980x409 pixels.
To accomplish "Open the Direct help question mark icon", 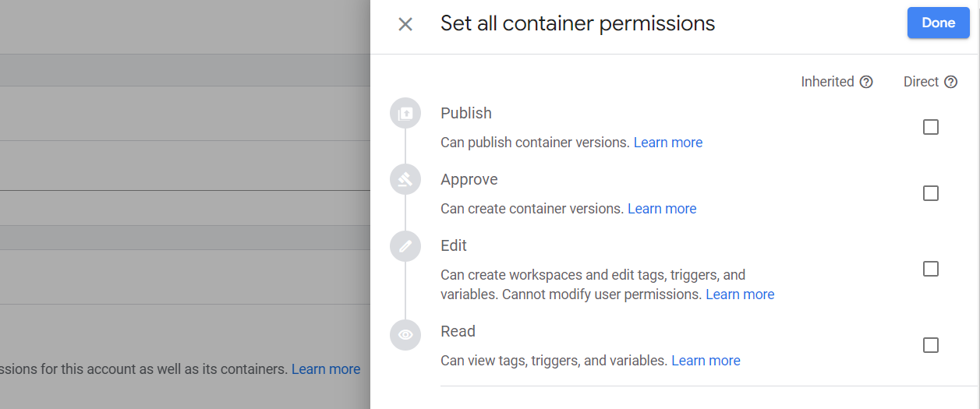I will point(950,82).
